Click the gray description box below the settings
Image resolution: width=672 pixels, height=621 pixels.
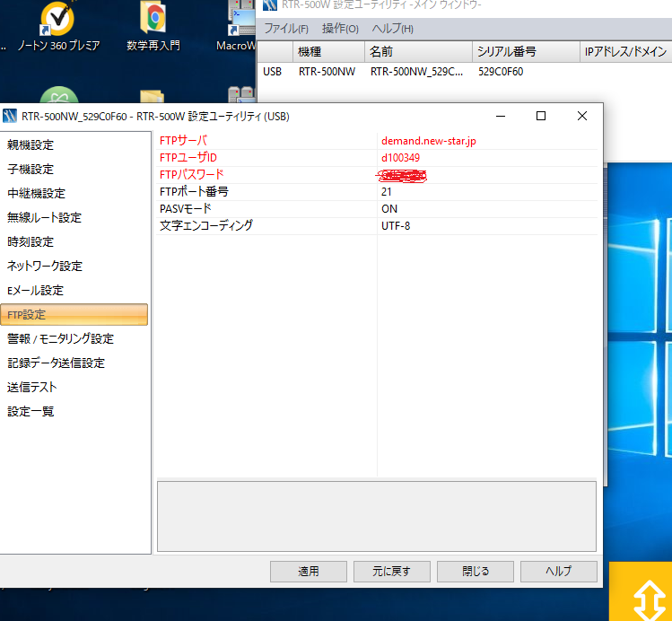pos(377,516)
